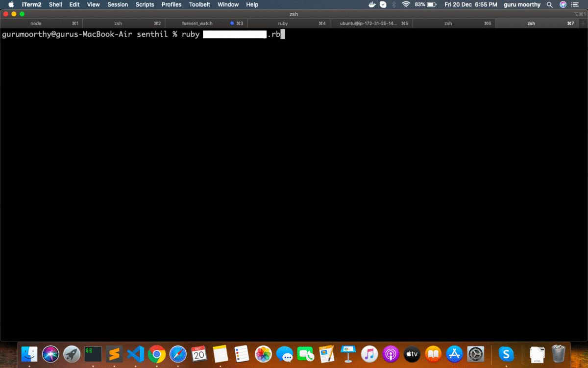Open the Profiles menu
Viewport: 588px width, 368px height.
171,4
